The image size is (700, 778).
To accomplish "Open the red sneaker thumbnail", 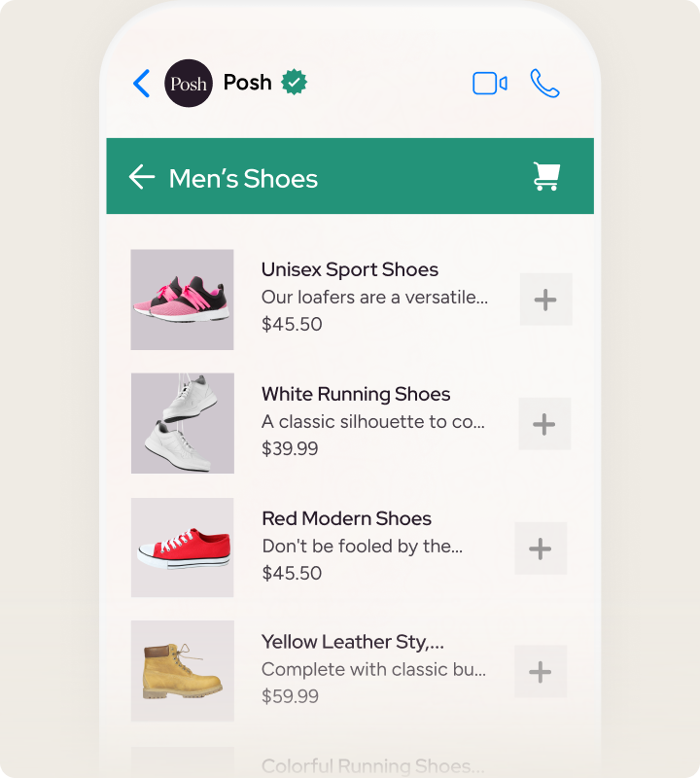I will click(x=183, y=548).
